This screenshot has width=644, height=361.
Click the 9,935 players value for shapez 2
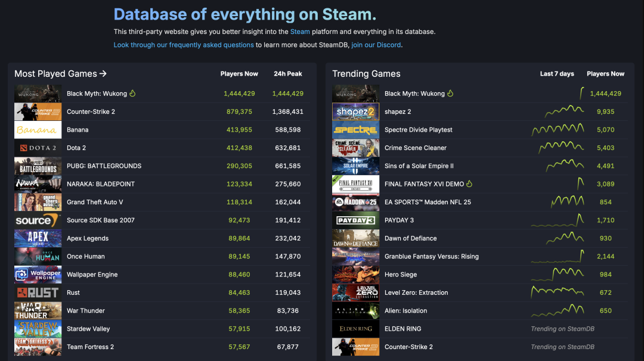tap(605, 111)
